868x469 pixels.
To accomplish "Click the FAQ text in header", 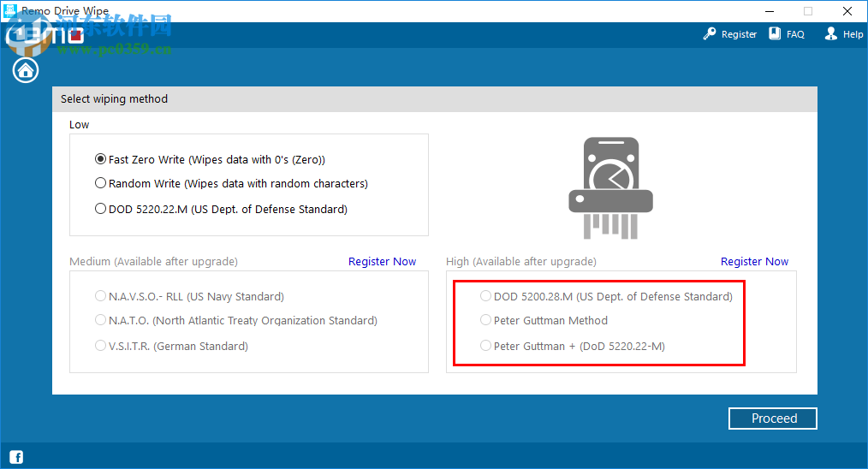I will coord(795,34).
